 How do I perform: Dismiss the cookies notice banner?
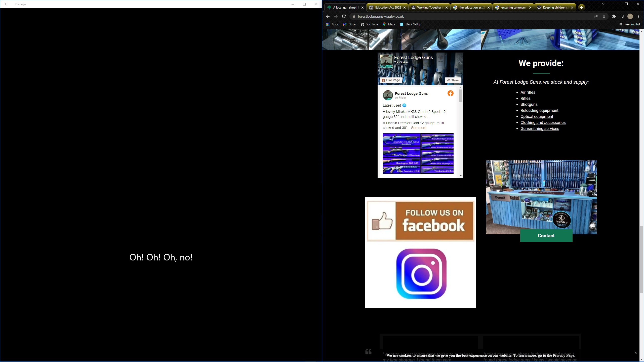(636, 353)
